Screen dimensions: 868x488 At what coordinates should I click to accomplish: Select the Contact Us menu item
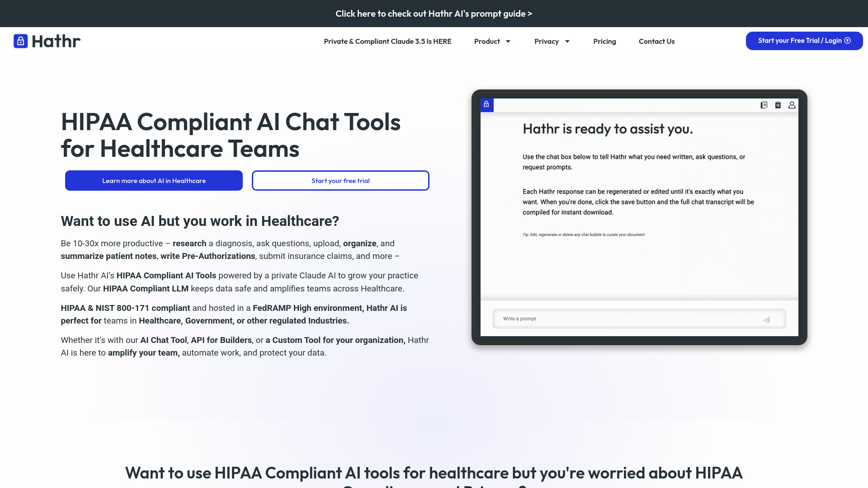tap(656, 41)
